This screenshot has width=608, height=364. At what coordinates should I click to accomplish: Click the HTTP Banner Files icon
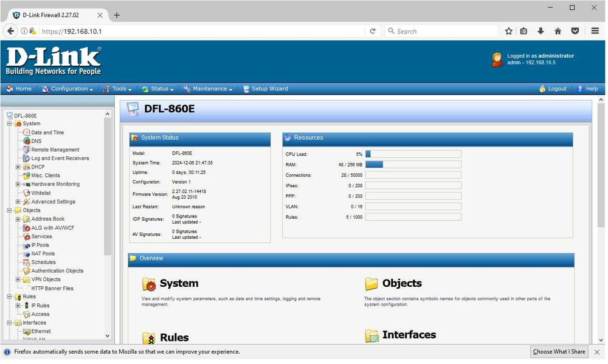pos(26,289)
